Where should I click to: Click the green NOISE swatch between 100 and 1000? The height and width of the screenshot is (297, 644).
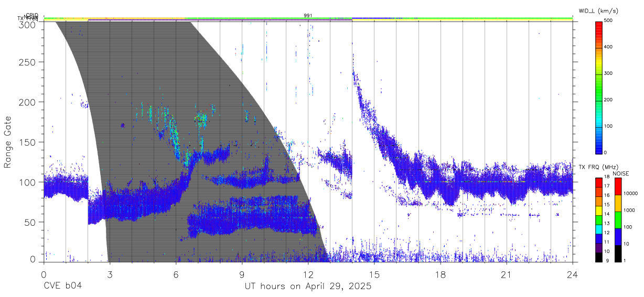click(618, 219)
